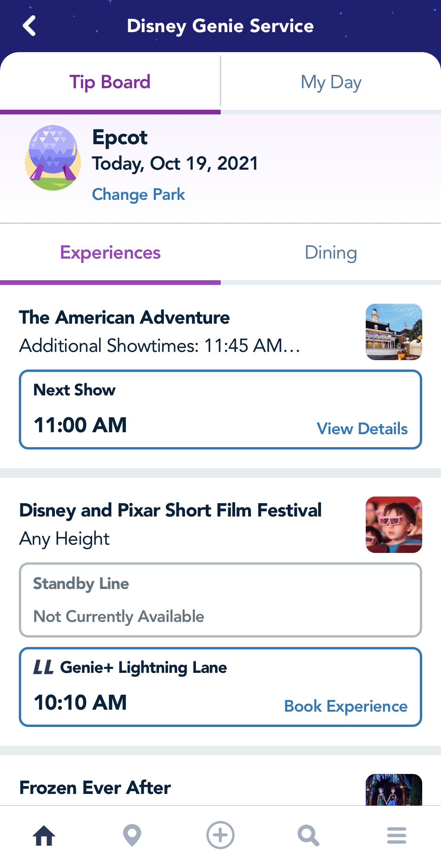This screenshot has height=868, width=441.
Task: Open the hamburger menu icon
Action: (x=396, y=835)
